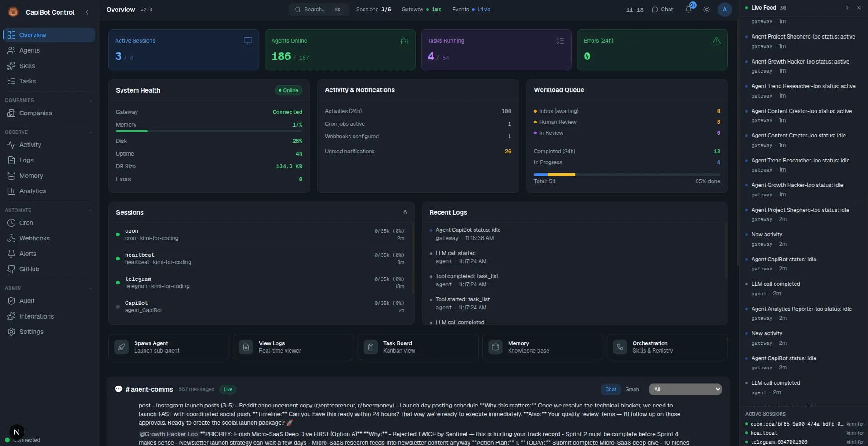868x446 pixels.
Task: Open the notifications bell
Action: coord(689,9)
